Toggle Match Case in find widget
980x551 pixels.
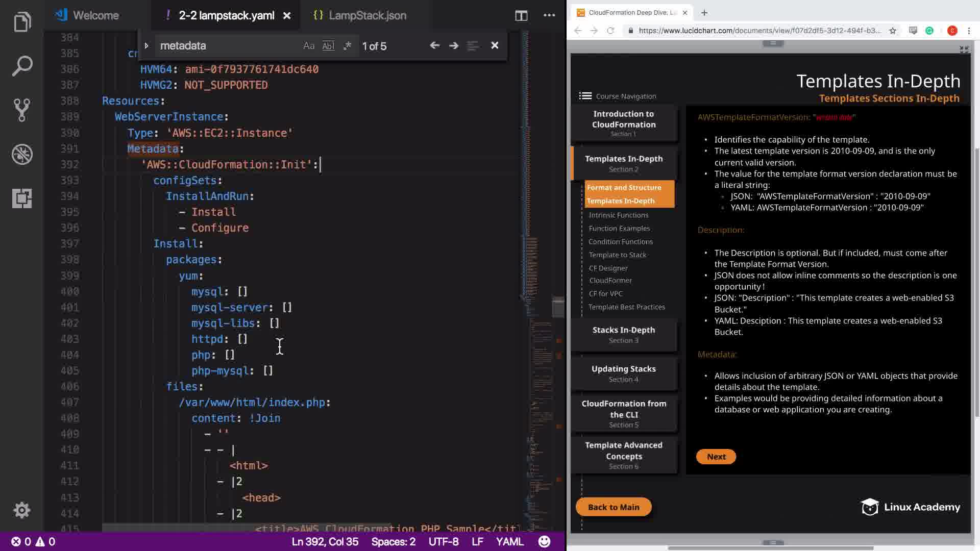(308, 46)
